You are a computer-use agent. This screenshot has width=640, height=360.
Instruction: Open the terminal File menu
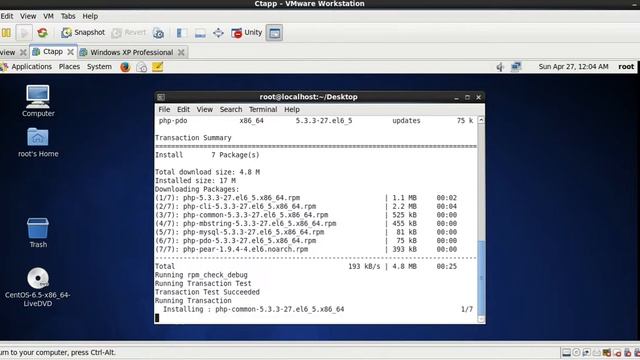coord(164,109)
